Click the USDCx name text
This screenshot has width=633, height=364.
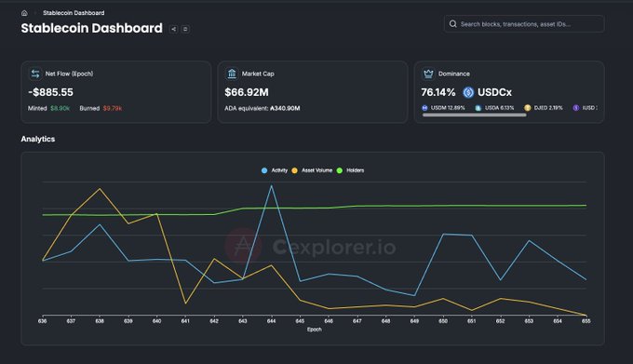pyautogui.click(x=494, y=92)
